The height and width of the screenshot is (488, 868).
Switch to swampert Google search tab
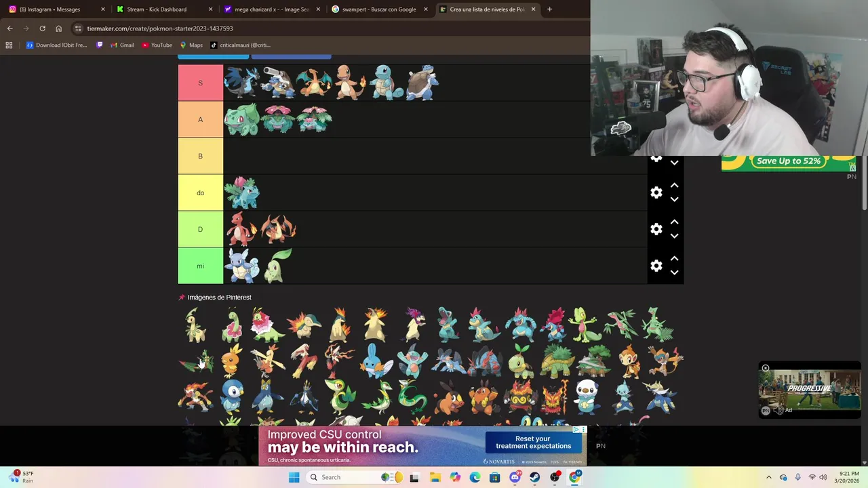378,9
